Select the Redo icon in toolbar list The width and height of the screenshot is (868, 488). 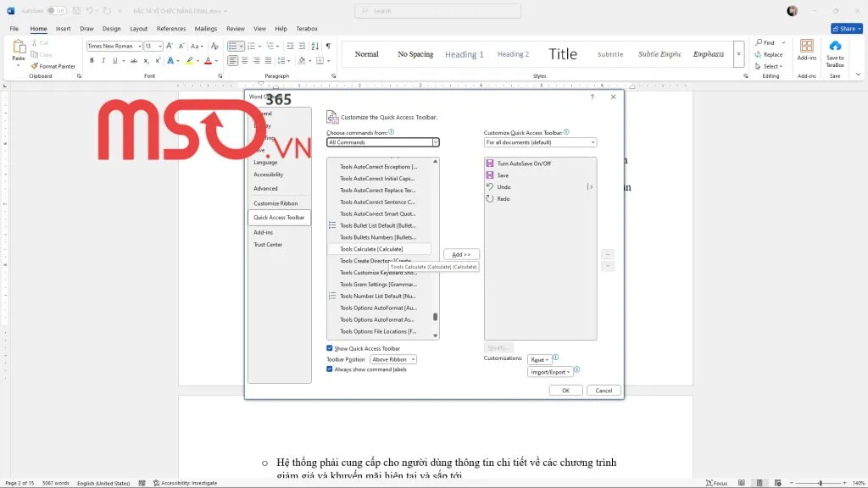[x=490, y=198]
